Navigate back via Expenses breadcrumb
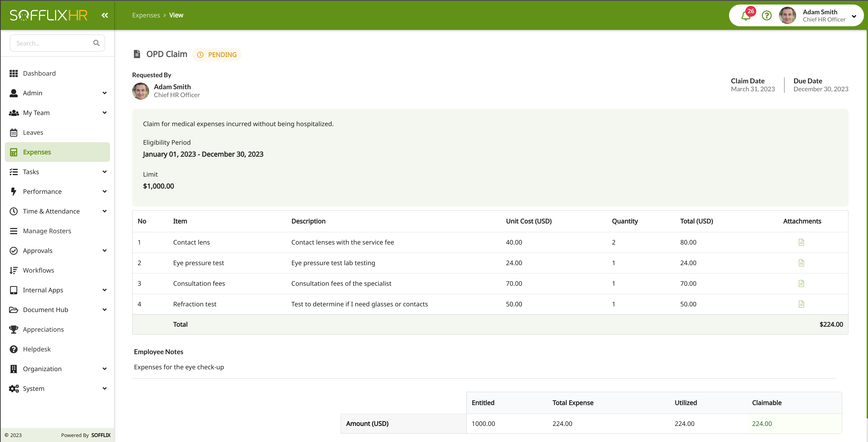 click(x=146, y=15)
